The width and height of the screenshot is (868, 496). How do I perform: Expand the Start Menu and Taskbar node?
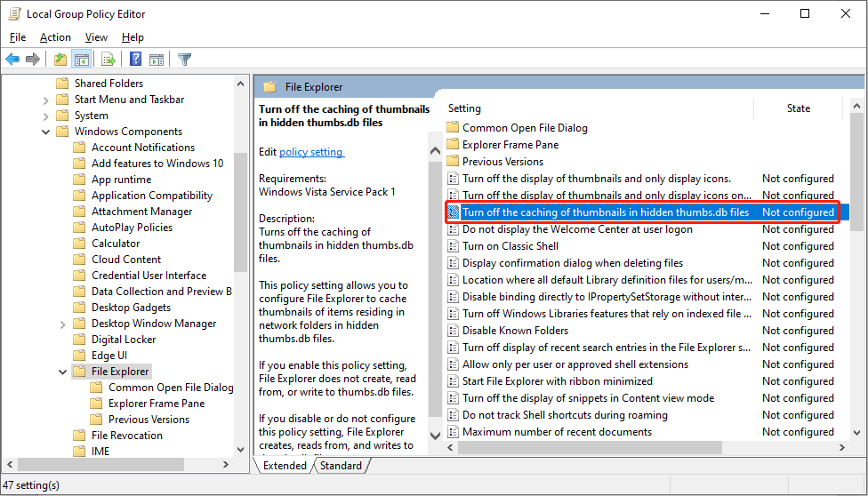click(46, 100)
